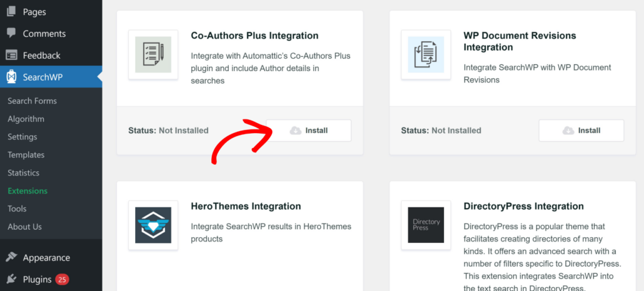Click Co-Authors Plus 'Status: Not Installed' text
Viewport: 644px width, 291px height.
tap(168, 131)
